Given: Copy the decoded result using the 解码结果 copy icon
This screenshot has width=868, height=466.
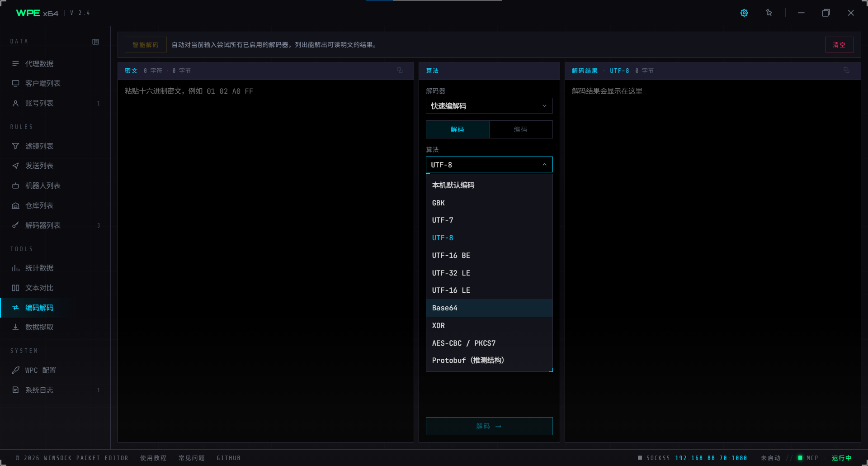Looking at the screenshot, I should [846, 70].
